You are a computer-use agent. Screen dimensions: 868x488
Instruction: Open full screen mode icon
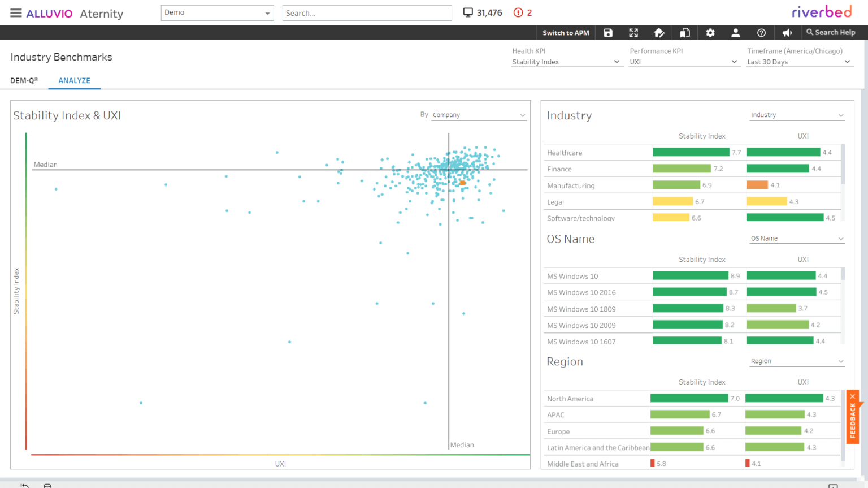[633, 32]
